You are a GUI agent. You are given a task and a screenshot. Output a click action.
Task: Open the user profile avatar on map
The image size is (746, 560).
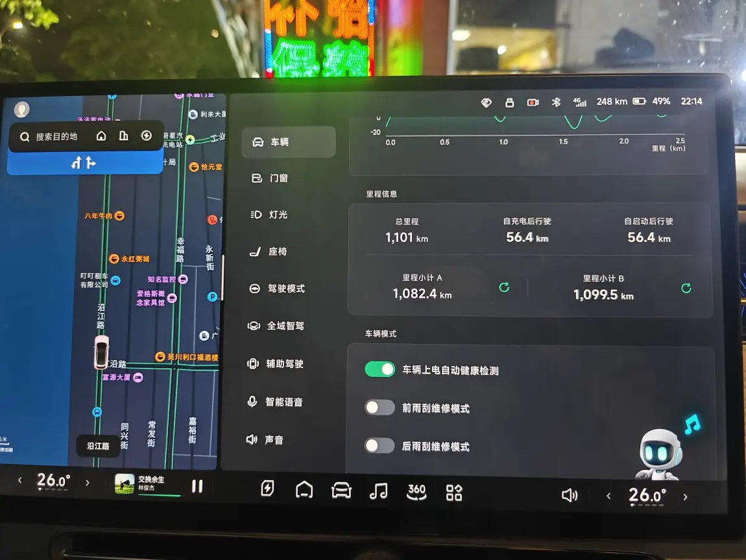click(x=21, y=110)
